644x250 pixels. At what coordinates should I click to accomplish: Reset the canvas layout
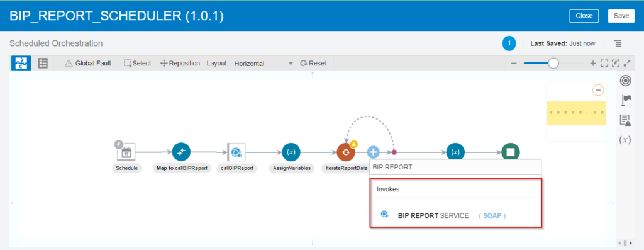click(x=313, y=64)
